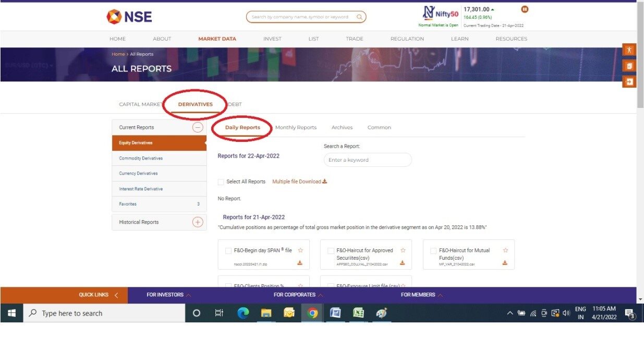Download F&O-Haircut for Approved Securities csv
The width and height of the screenshot is (644, 362).
[x=403, y=263]
